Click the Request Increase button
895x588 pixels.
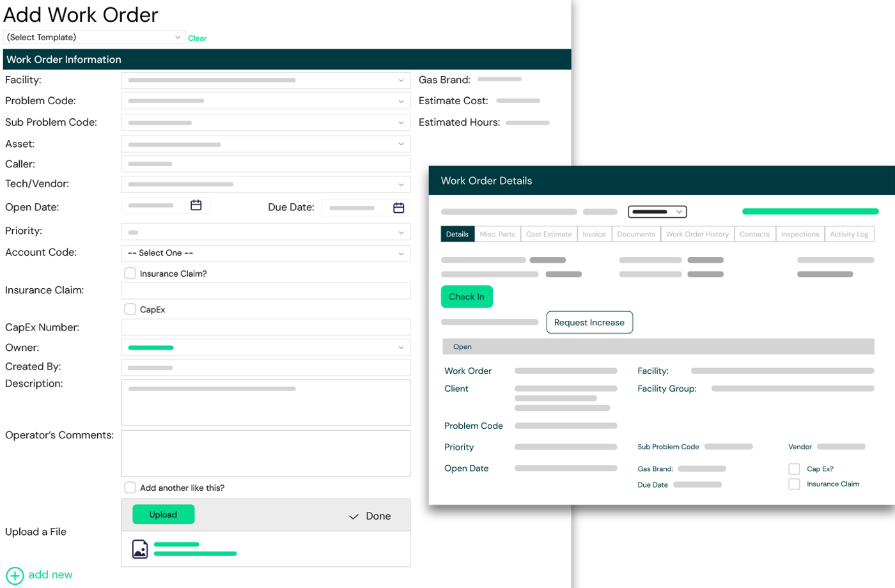tap(589, 323)
